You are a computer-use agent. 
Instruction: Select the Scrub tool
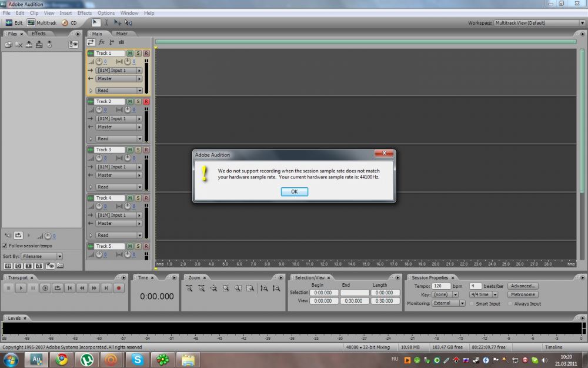(x=128, y=22)
